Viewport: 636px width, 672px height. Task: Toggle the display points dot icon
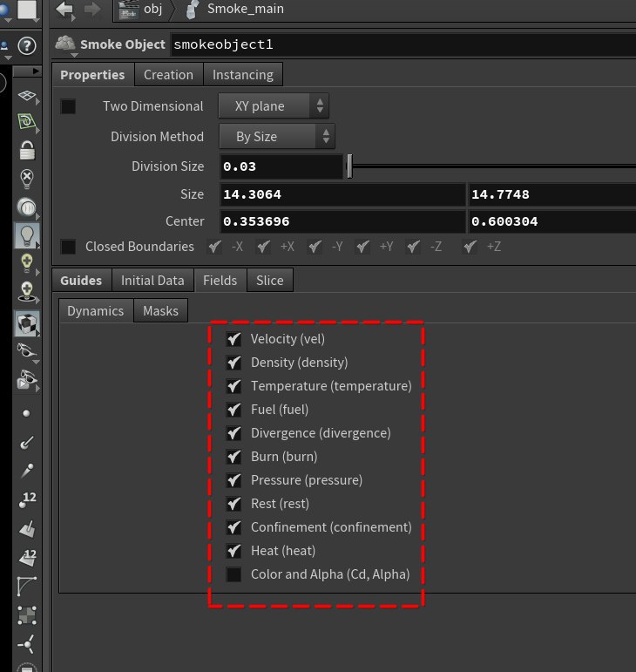[x=26, y=413]
